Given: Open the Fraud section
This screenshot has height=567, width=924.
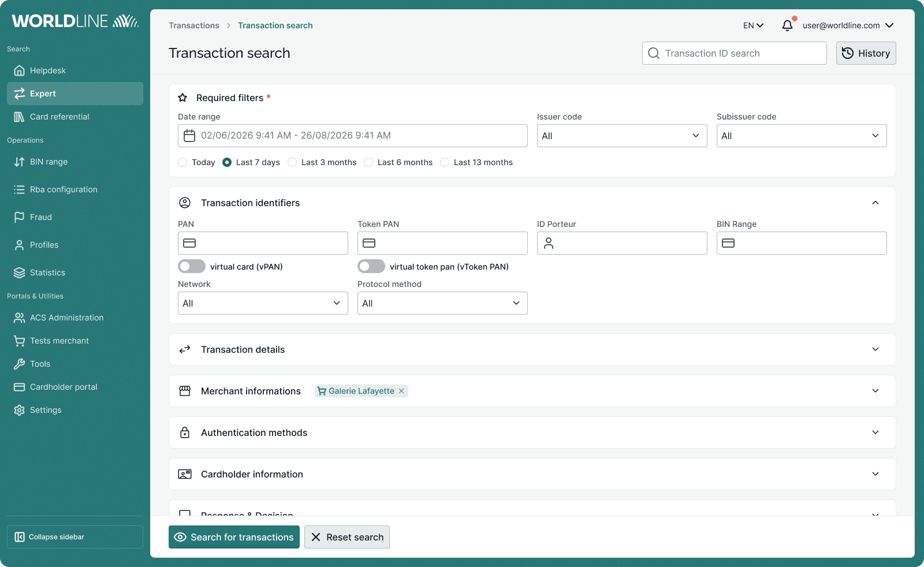Looking at the screenshot, I should tap(75, 217).
